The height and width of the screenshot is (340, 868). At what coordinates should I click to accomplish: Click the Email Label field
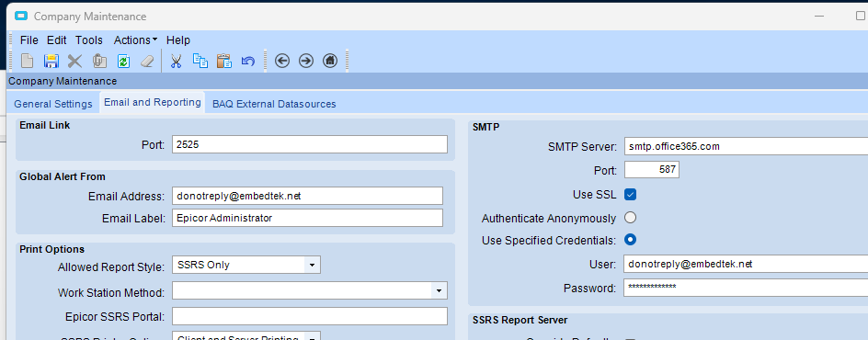pyautogui.click(x=307, y=218)
